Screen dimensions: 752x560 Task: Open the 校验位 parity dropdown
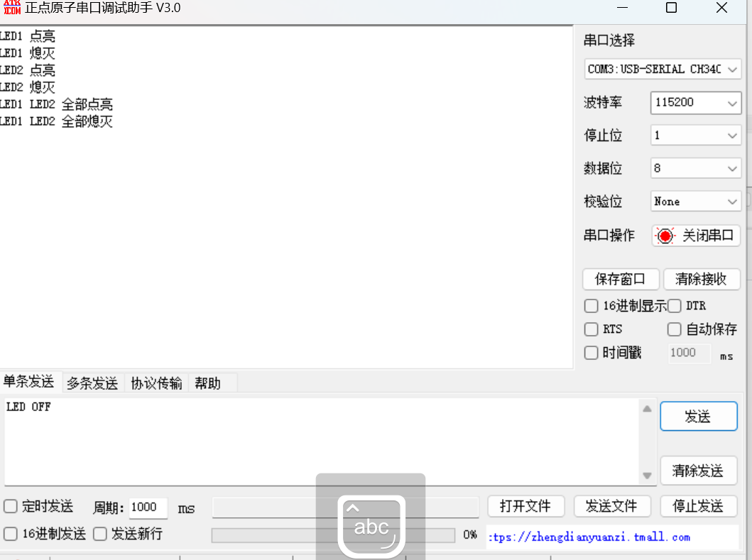[x=695, y=202]
